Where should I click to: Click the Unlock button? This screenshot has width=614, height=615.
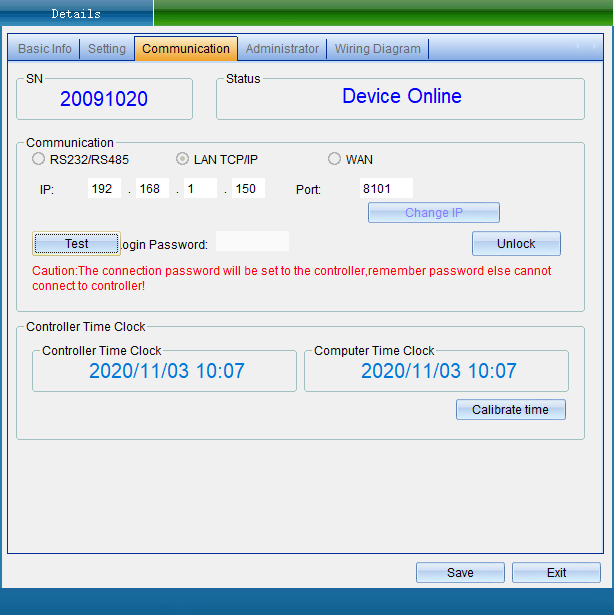[x=516, y=244]
